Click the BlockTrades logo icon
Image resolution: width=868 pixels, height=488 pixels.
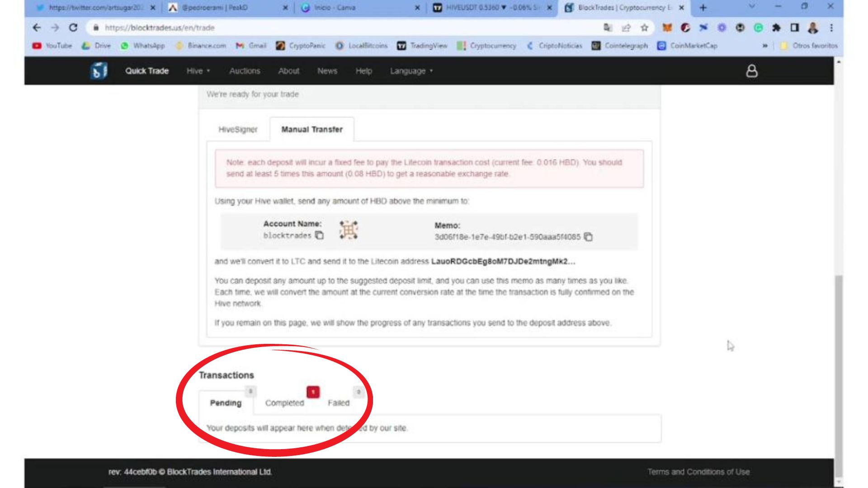click(x=99, y=71)
